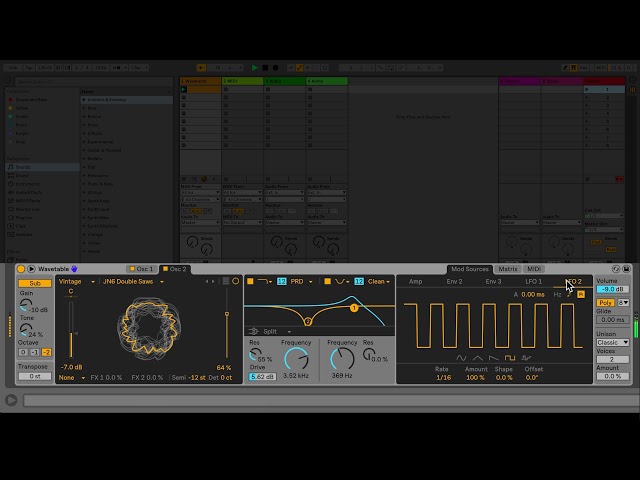Select the LFO 1 tab

(533, 282)
